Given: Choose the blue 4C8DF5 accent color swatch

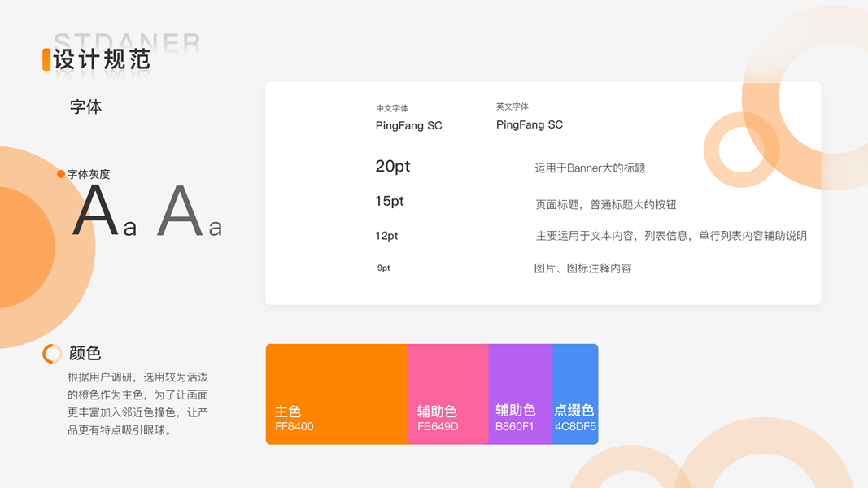Looking at the screenshot, I should 575,394.
